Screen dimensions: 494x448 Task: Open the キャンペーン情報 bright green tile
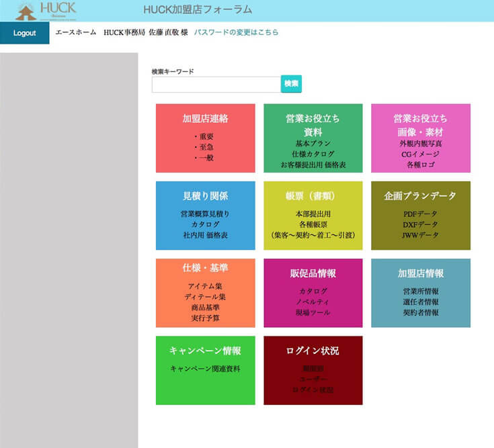point(206,370)
